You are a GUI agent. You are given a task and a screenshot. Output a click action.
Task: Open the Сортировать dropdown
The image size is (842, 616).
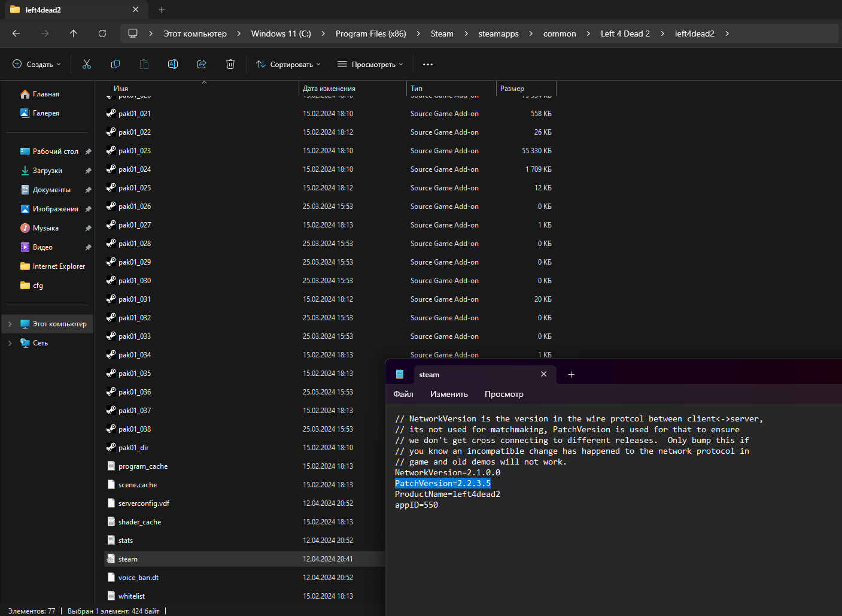click(x=288, y=64)
